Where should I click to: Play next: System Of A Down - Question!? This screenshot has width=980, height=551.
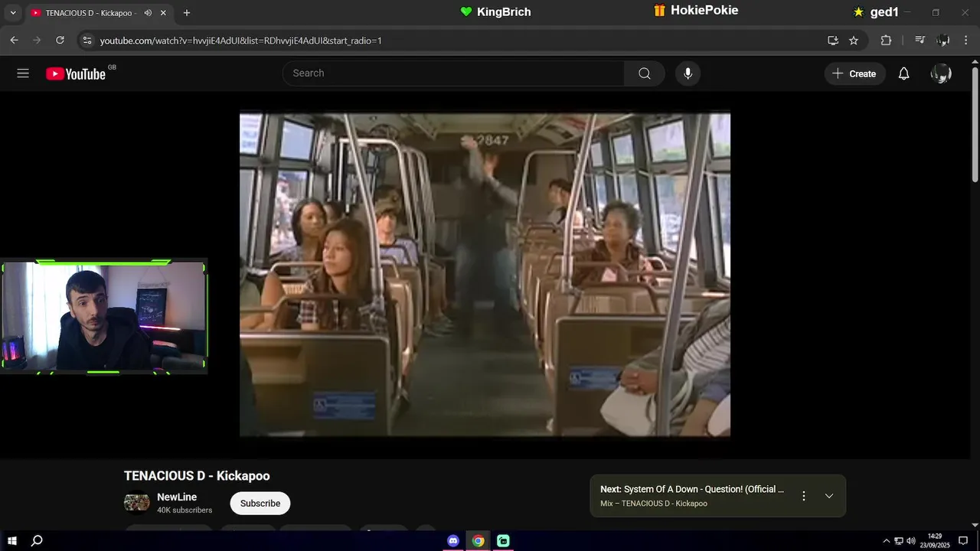[x=692, y=489]
